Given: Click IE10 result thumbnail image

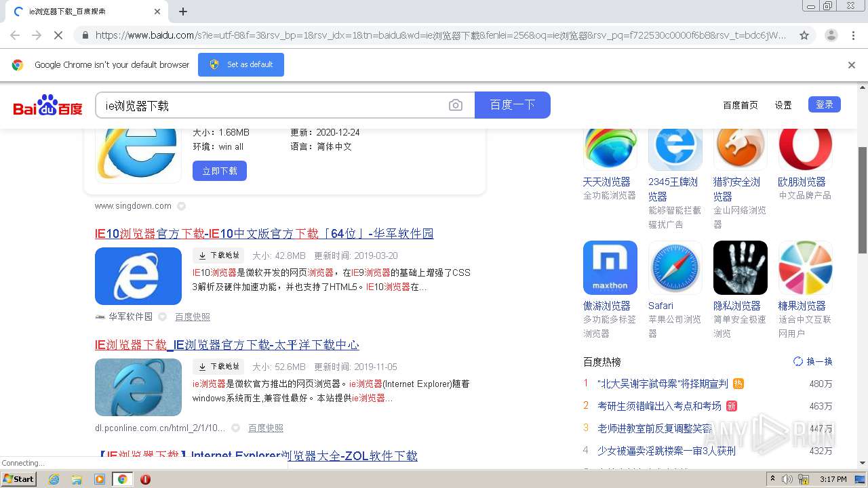Looking at the screenshot, I should click(x=138, y=276).
